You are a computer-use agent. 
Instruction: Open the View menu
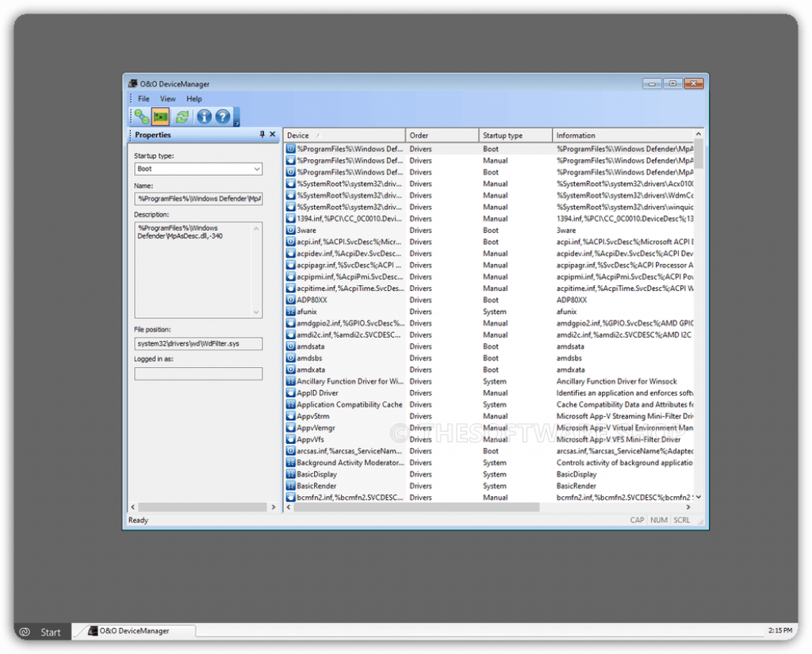(168, 99)
